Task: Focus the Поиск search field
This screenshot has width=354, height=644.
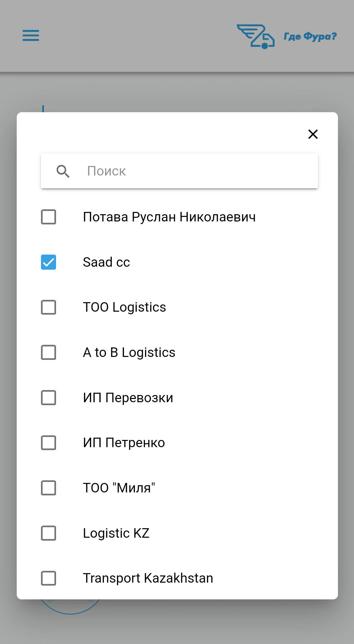Action: [x=179, y=171]
